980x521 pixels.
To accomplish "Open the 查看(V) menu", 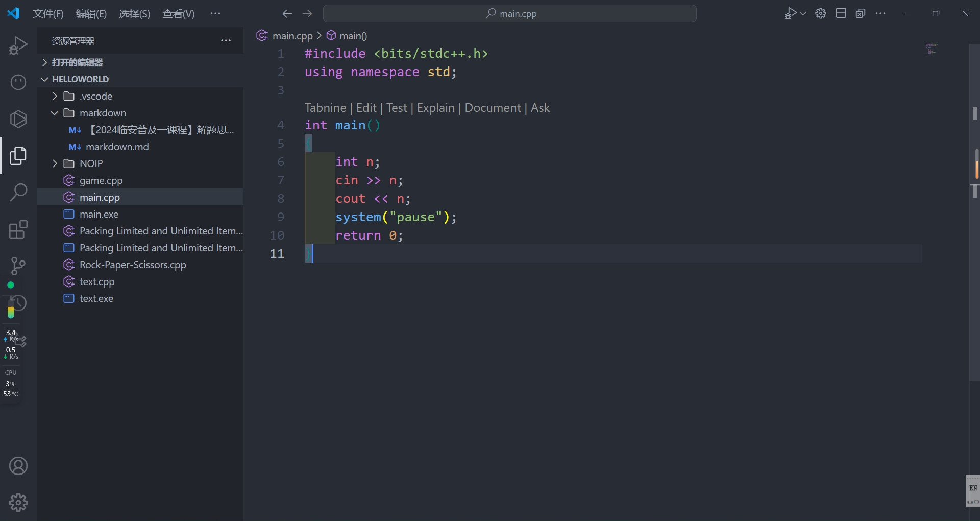I will pos(178,14).
